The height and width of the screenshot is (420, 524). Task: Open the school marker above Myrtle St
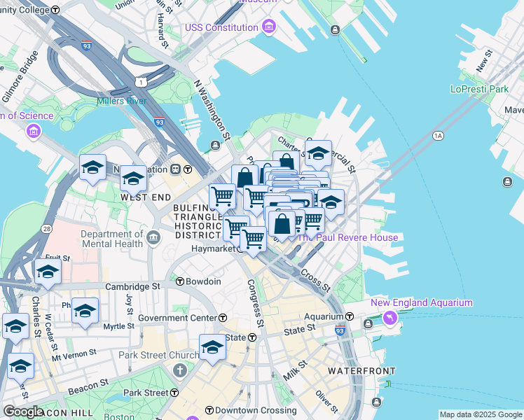[85, 313]
